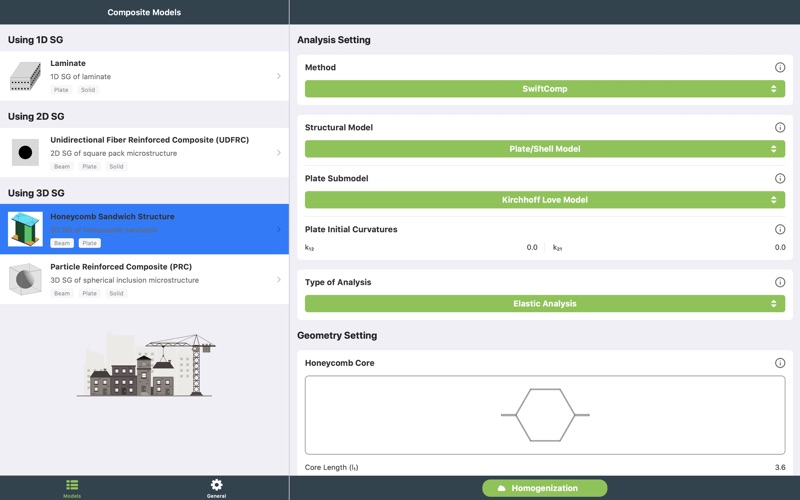
Task: Open the Kirchhoff Love Model dropdown
Action: coord(545,200)
